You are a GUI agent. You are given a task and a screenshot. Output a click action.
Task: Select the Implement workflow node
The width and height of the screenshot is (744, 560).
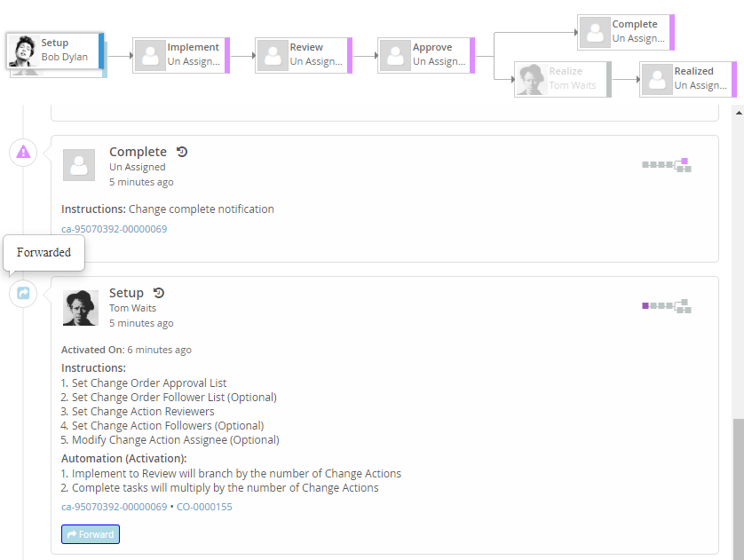tap(181, 55)
